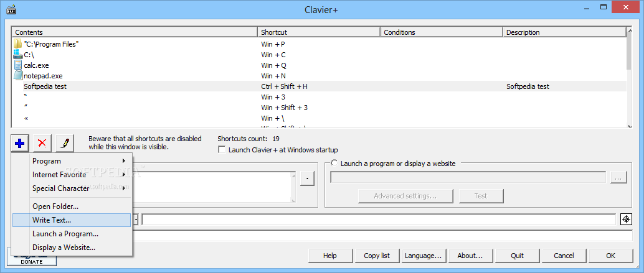The height and width of the screenshot is (273, 644).
Task: Click the Copy list button
Action: [x=377, y=256]
